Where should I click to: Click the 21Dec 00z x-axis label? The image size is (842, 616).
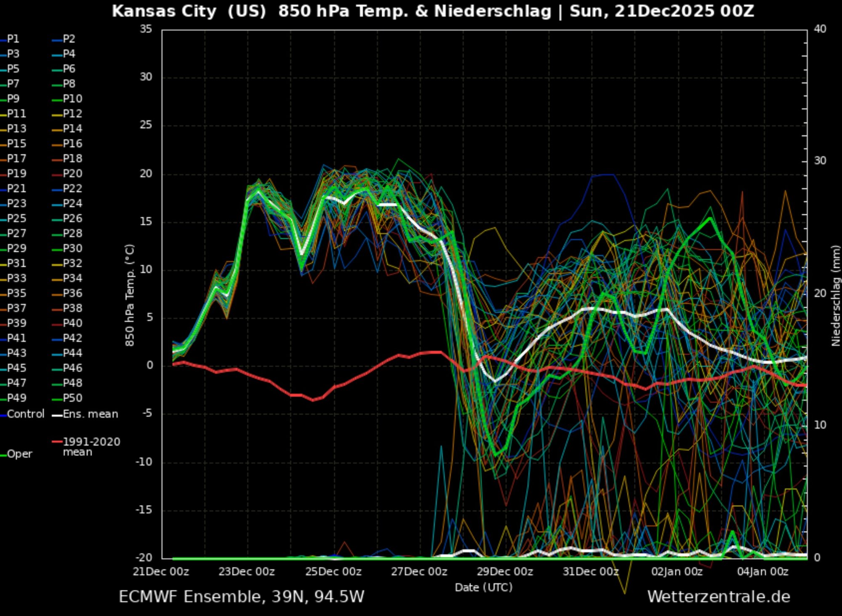[x=161, y=572]
